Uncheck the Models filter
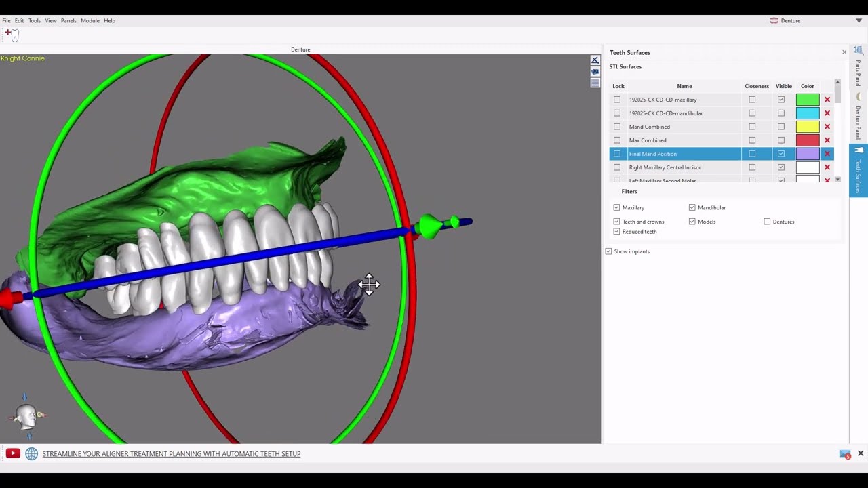The width and height of the screenshot is (868, 488). click(x=692, y=222)
